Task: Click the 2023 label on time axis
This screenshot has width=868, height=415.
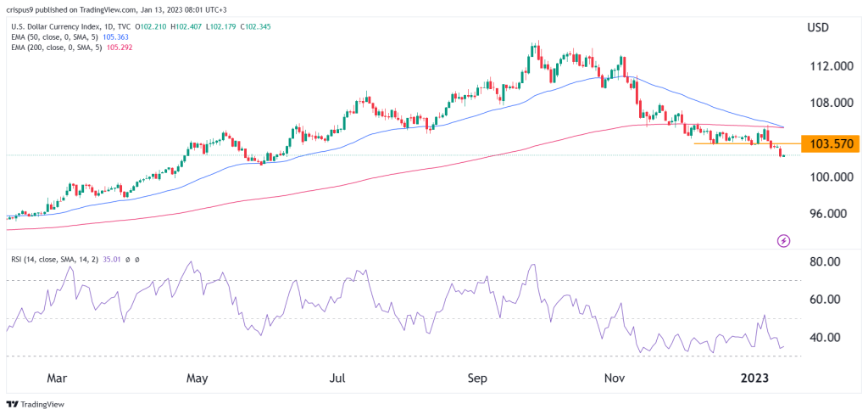Action: (754, 379)
